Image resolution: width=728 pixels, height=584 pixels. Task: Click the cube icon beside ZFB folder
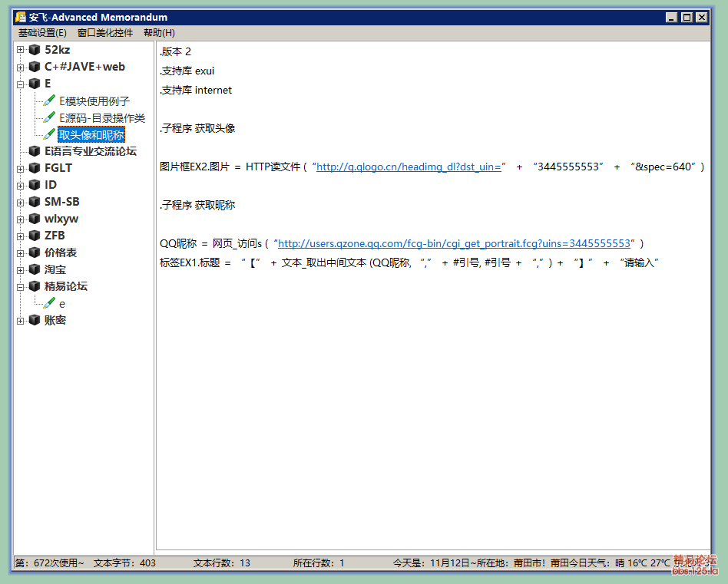pos(34,236)
